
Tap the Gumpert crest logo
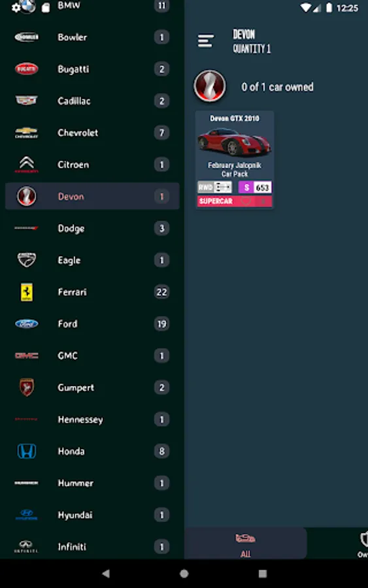click(27, 387)
